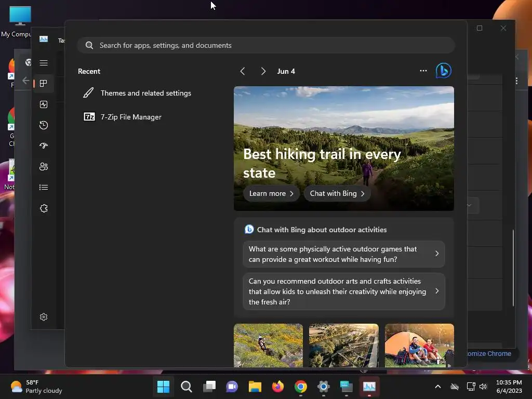Open 7-Zip File Manager recent item
The width and height of the screenshot is (532, 399).
coord(123,117)
